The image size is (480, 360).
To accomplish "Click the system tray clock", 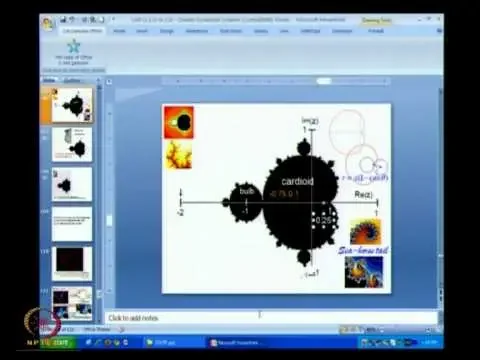I will (429, 342).
